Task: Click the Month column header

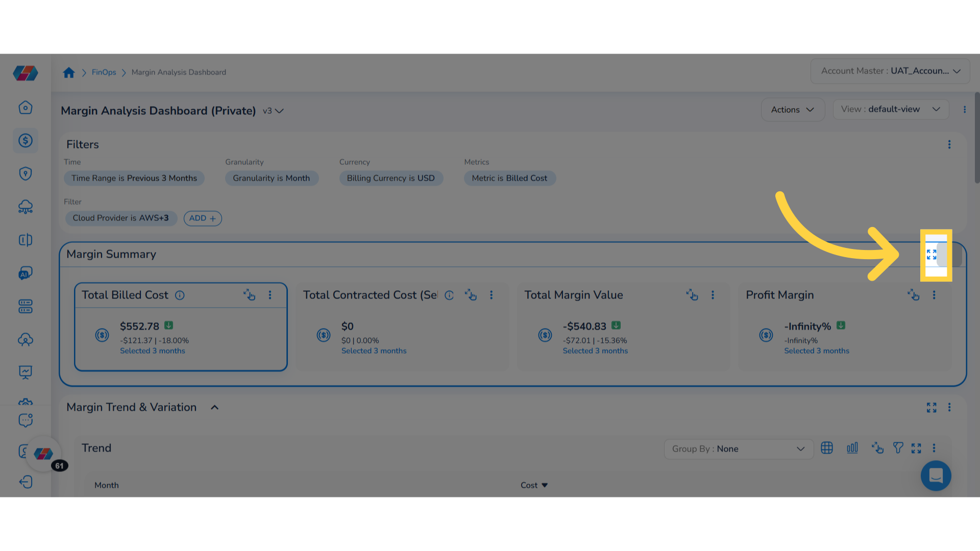Action: tap(106, 485)
